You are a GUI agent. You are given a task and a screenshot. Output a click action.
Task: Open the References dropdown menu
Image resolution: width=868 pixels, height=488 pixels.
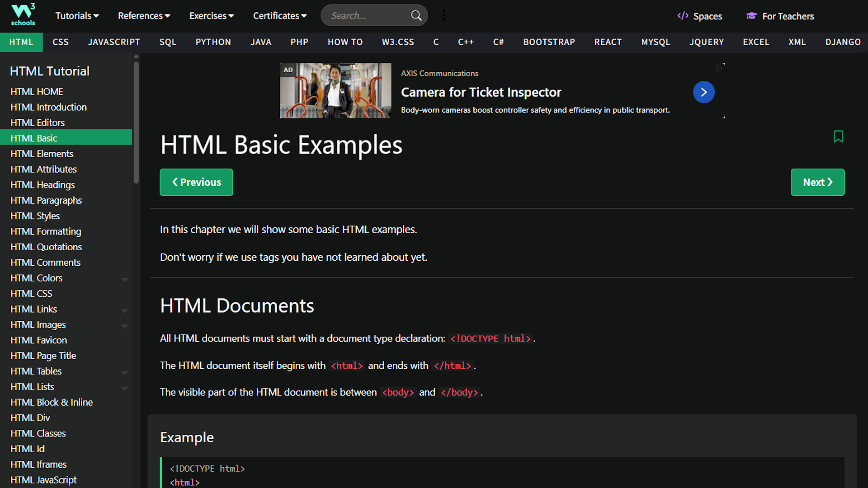(x=144, y=16)
